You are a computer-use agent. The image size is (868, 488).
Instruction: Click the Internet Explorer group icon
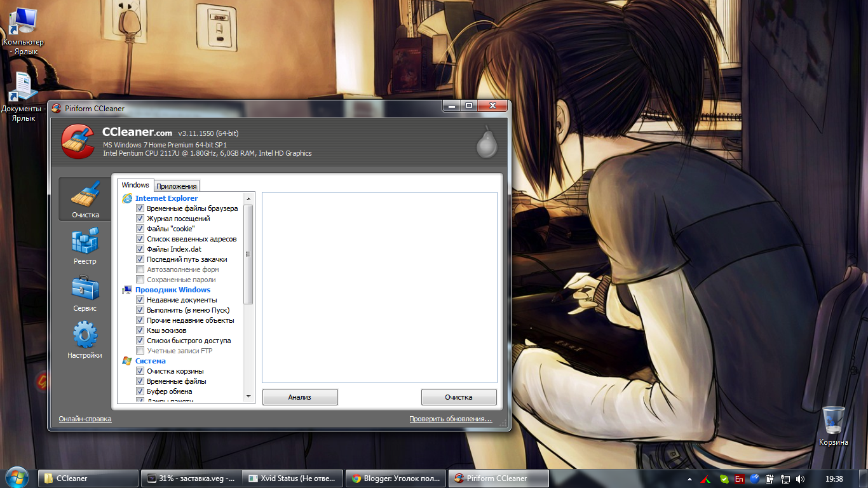point(127,198)
